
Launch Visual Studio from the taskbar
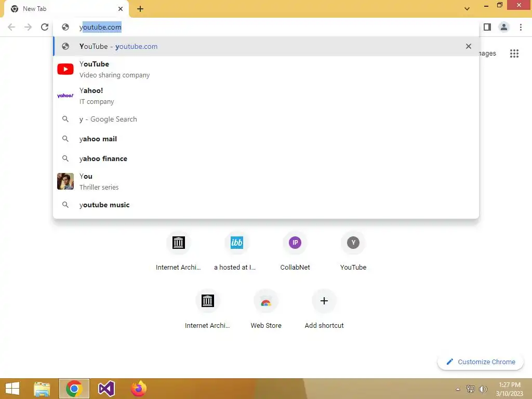(x=106, y=389)
